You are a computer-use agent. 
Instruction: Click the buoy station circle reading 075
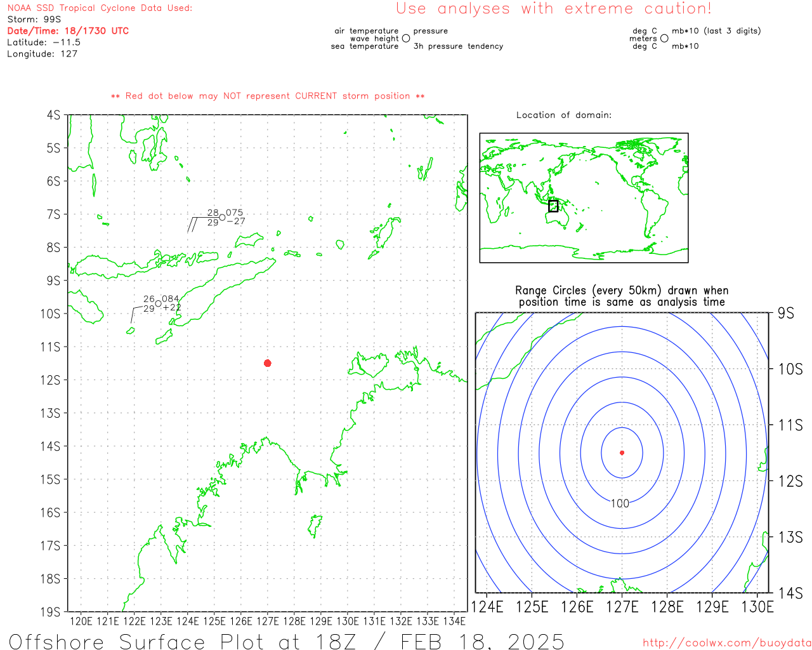[222, 217]
